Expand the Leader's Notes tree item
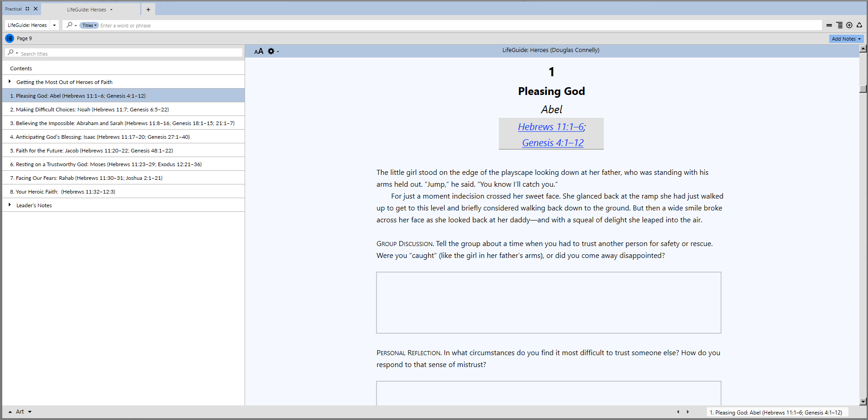Screen dimensions: 868x420 coord(10,205)
